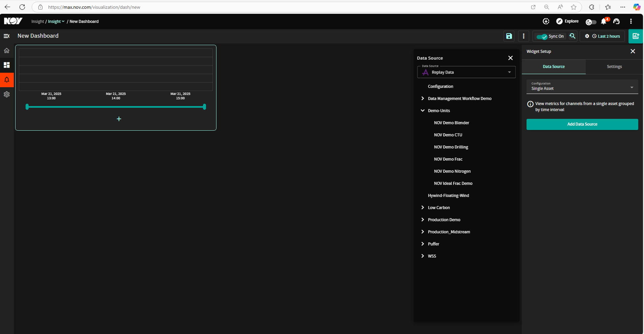
Task: Click the NOV logo
Action: [x=13, y=21]
